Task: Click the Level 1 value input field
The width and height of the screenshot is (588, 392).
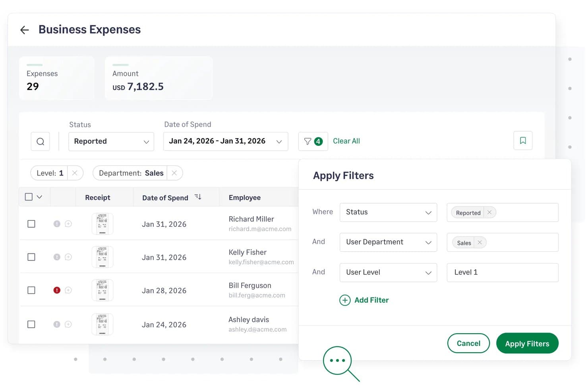Action: coord(503,272)
